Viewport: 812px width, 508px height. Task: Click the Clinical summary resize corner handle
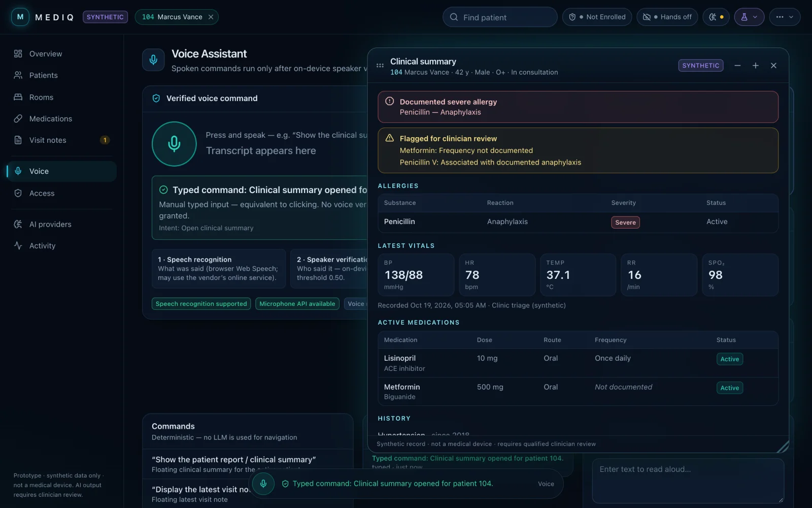coord(783,447)
